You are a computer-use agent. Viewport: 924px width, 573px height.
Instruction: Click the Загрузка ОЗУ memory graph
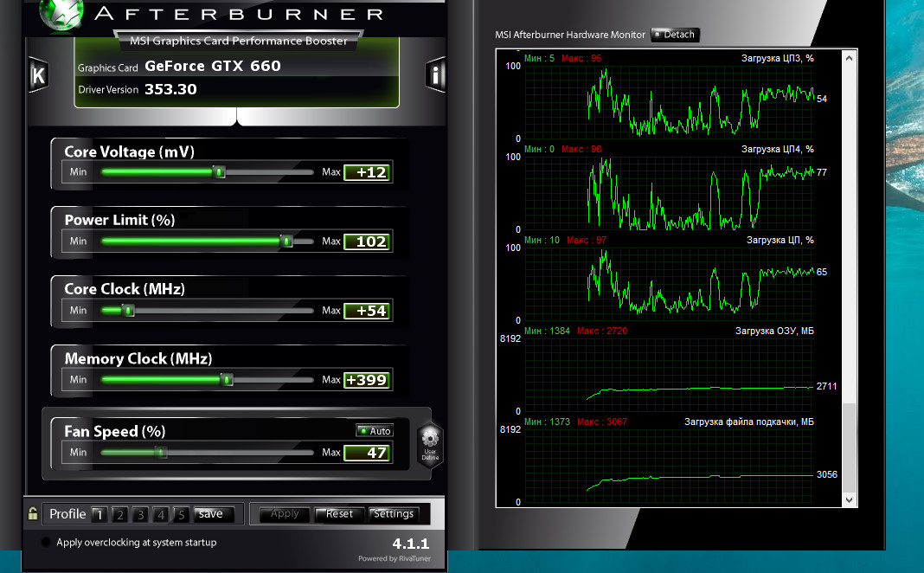pyautogui.click(x=669, y=374)
